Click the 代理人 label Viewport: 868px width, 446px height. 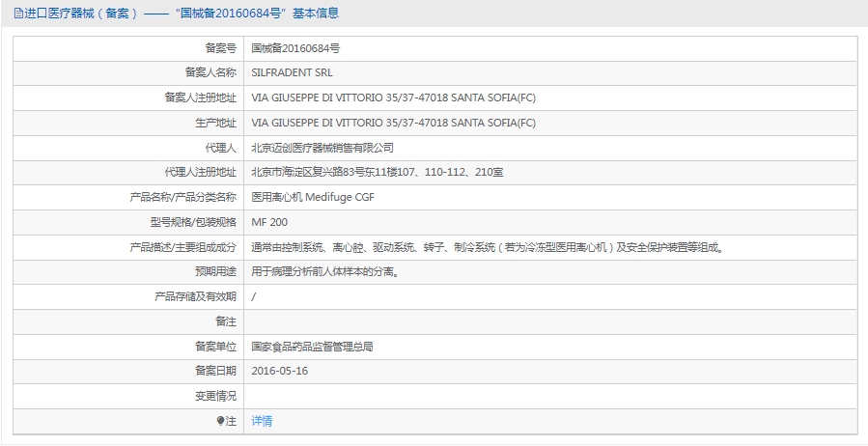pos(221,148)
